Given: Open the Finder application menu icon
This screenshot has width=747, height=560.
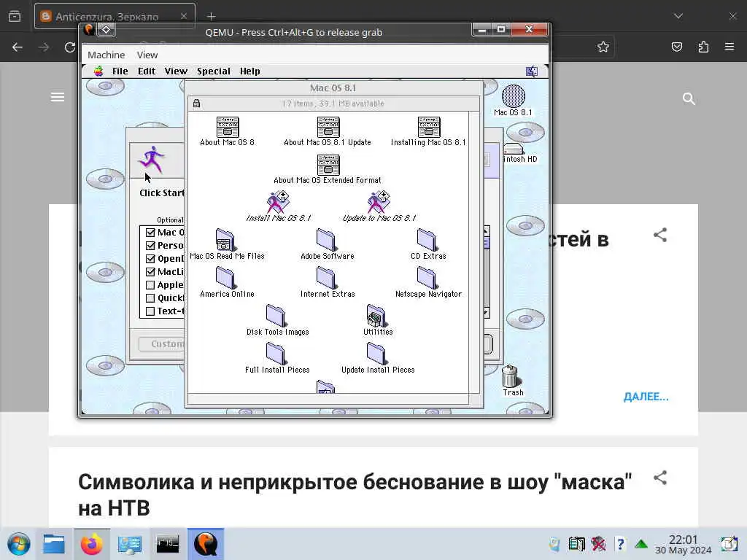Looking at the screenshot, I should tap(532, 71).
